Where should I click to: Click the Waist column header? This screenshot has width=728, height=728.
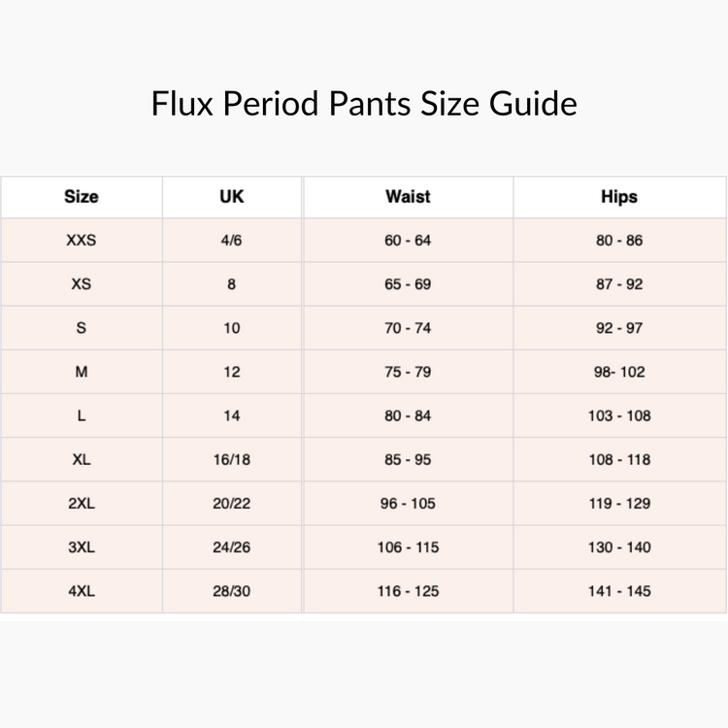[408, 197]
